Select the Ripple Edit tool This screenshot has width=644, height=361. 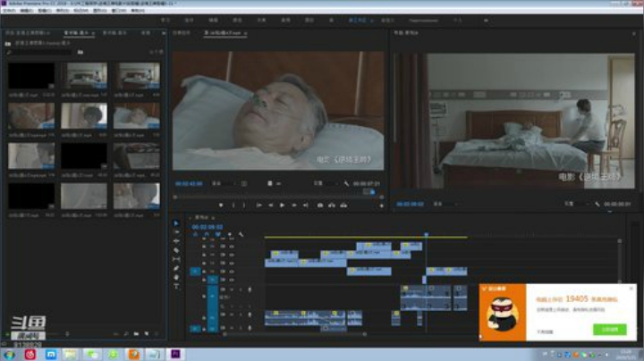click(x=176, y=241)
